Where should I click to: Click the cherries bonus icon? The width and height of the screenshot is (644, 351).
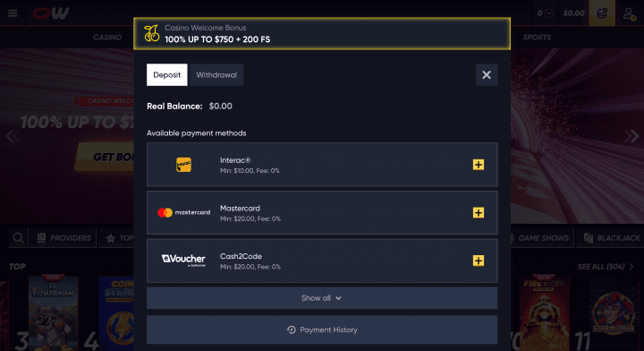pyautogui.click(x=151, y=33)
